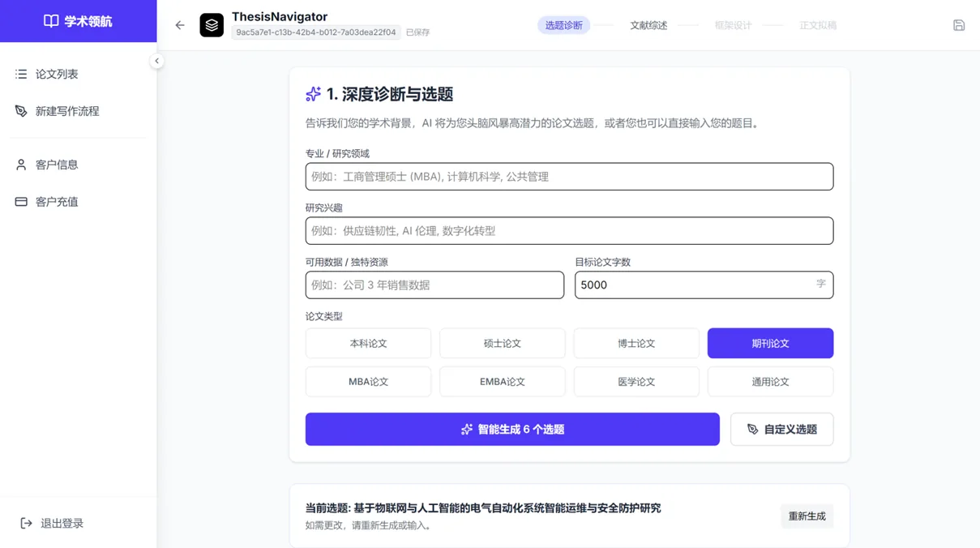Click the ThesisNavigator layers app icon

point(212,25)
